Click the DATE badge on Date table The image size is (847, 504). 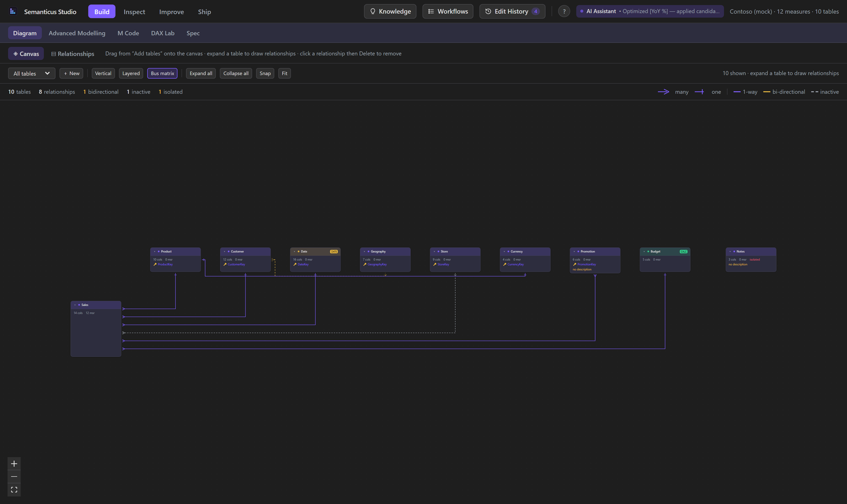point(334,251)
